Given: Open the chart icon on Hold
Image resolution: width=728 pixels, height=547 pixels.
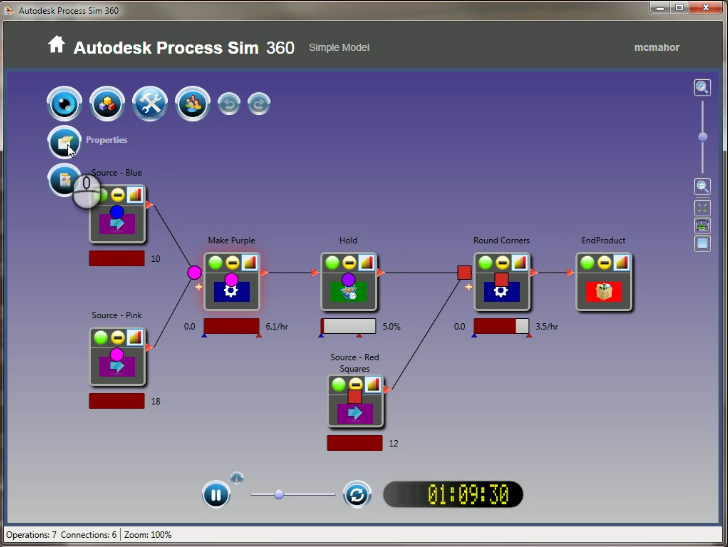Looking at the screenshot, I should (366, 263).
